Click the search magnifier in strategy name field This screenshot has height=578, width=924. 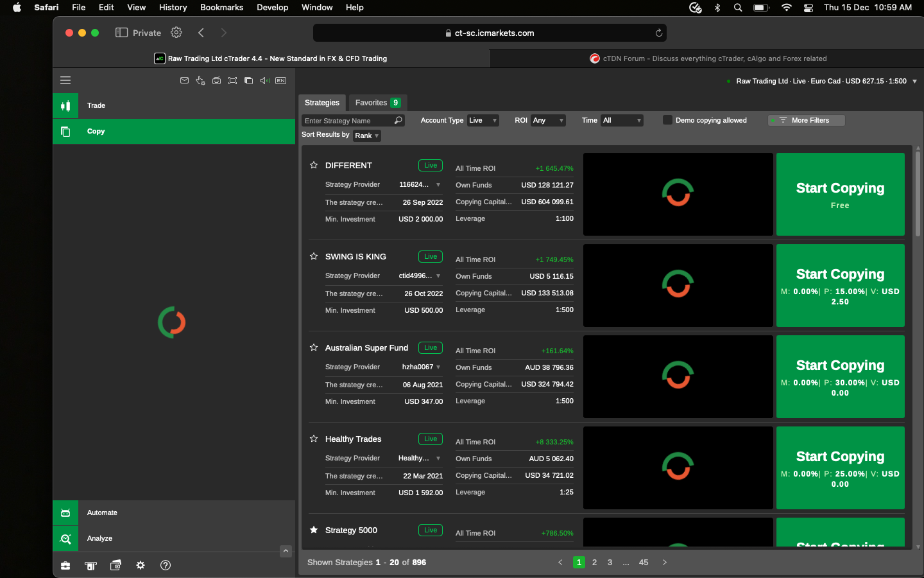pyautogui.click(x=398, y=120)
